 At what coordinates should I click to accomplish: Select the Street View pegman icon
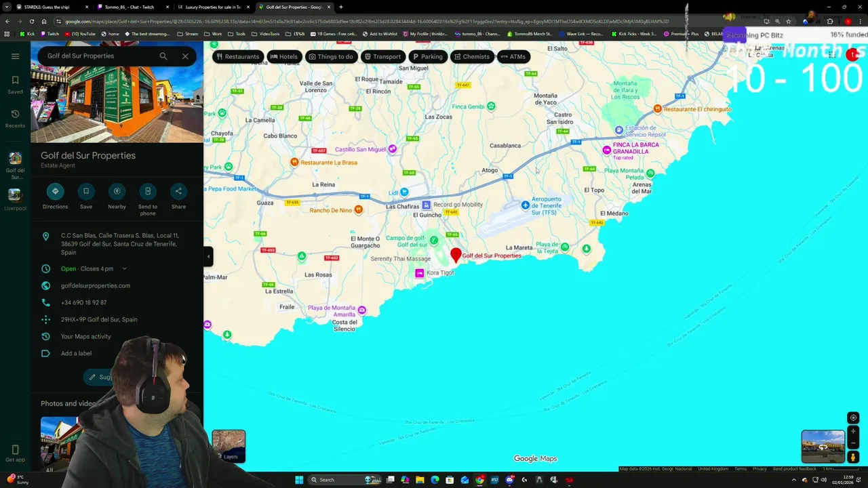[x=853, y=457]
